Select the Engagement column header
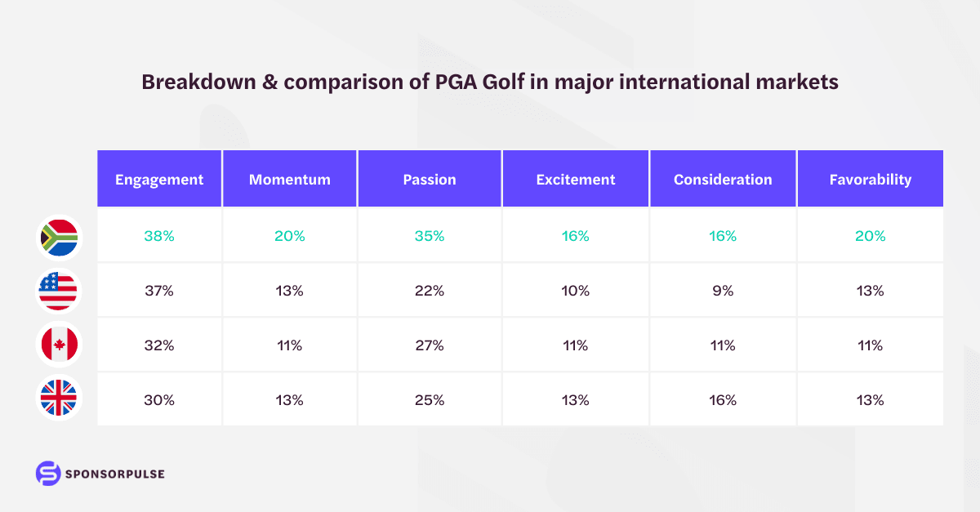This screenshot has height=512, width=980. pos(159,180)
